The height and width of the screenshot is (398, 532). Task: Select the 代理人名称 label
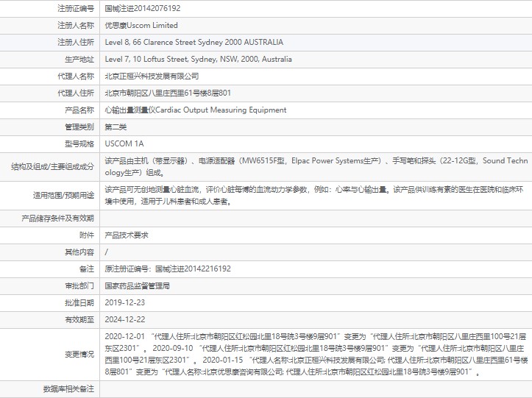coord(76,77)
